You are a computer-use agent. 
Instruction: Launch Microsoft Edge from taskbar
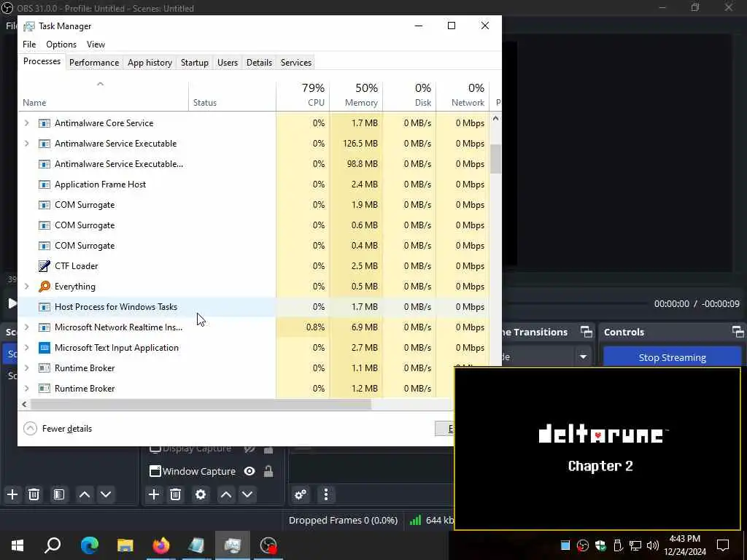(x=89, y=545)
